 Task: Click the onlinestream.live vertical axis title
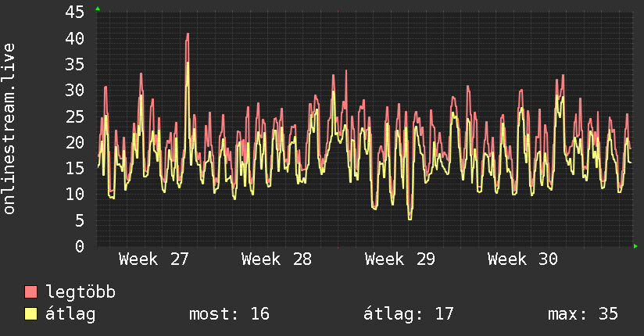[x=9, y=129]
